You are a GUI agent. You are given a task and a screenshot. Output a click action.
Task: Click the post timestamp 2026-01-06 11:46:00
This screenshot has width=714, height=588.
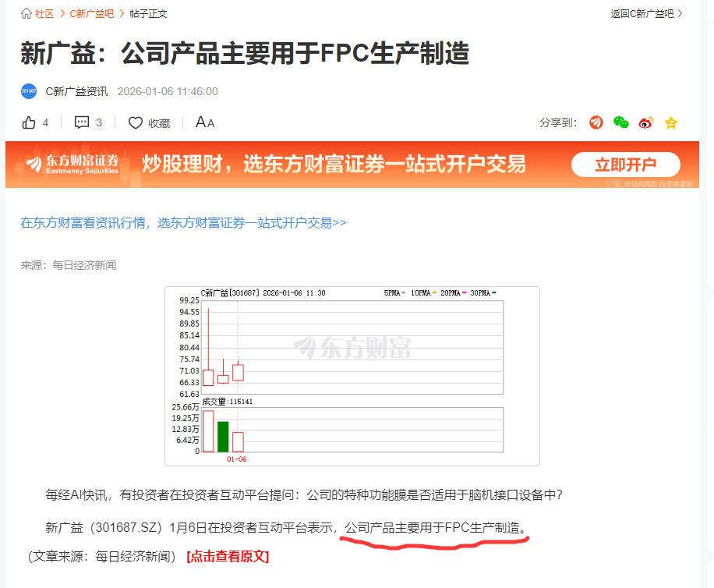tap(168, 91)
